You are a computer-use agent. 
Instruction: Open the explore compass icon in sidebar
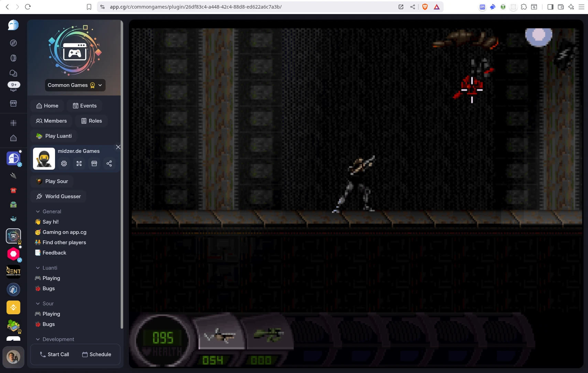pos(13,43)
